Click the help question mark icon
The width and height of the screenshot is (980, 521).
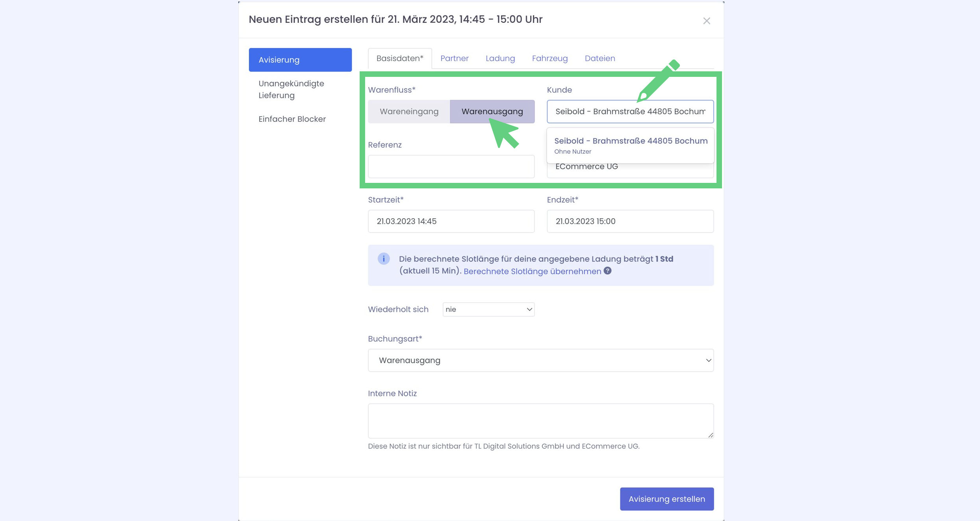607,271
